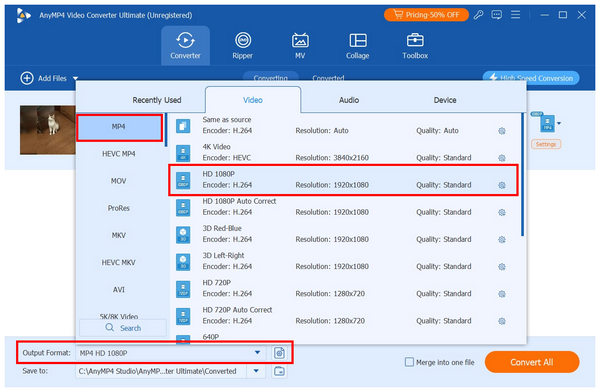Expand file output format dropdown arrow

point(559,123)
